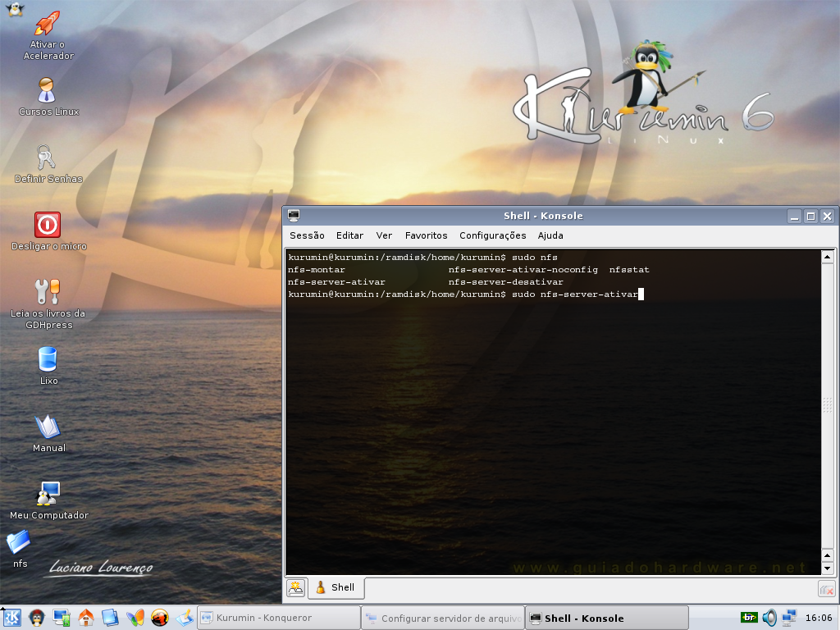Open the Ajuda menu

(x=550, y=235)
